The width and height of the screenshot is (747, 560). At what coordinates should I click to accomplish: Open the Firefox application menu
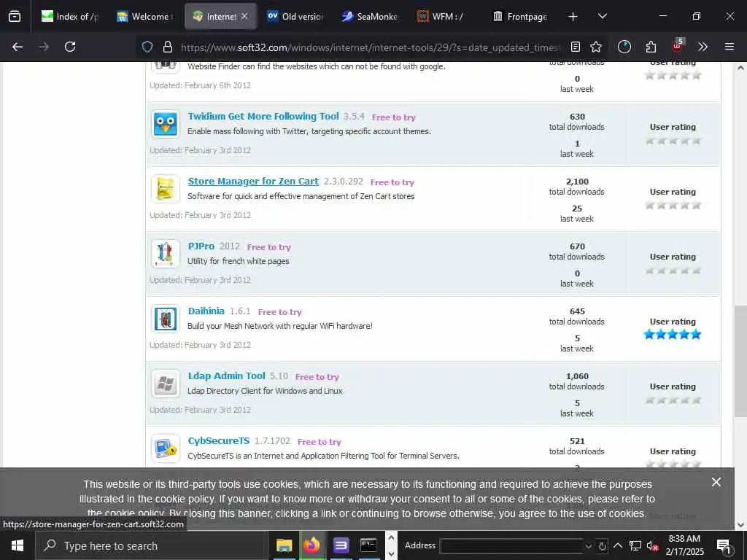click(x=729, y=47)
